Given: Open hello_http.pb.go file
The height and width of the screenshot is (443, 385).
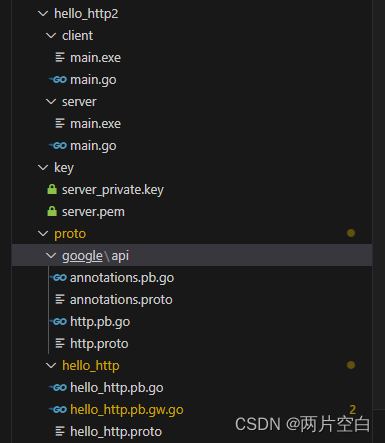Looking at the screenshot, I should [x=117, y=388].
